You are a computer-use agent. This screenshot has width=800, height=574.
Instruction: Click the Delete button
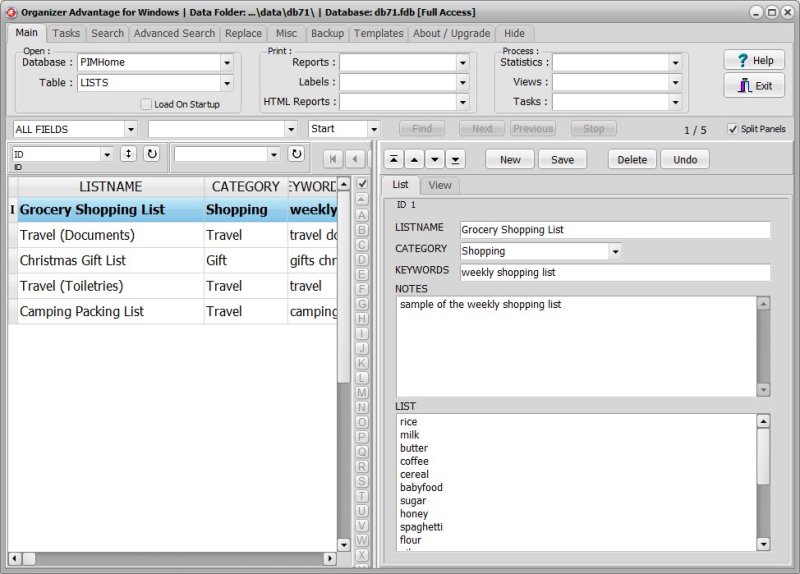pyautogui.click(x=632, y=160)
